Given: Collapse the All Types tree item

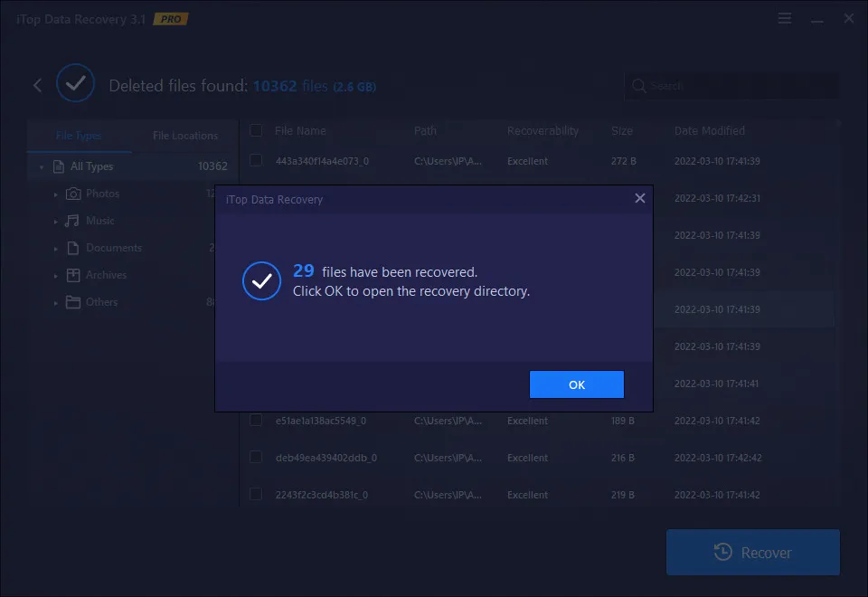Looking at the screenshot, I should 41,166.
